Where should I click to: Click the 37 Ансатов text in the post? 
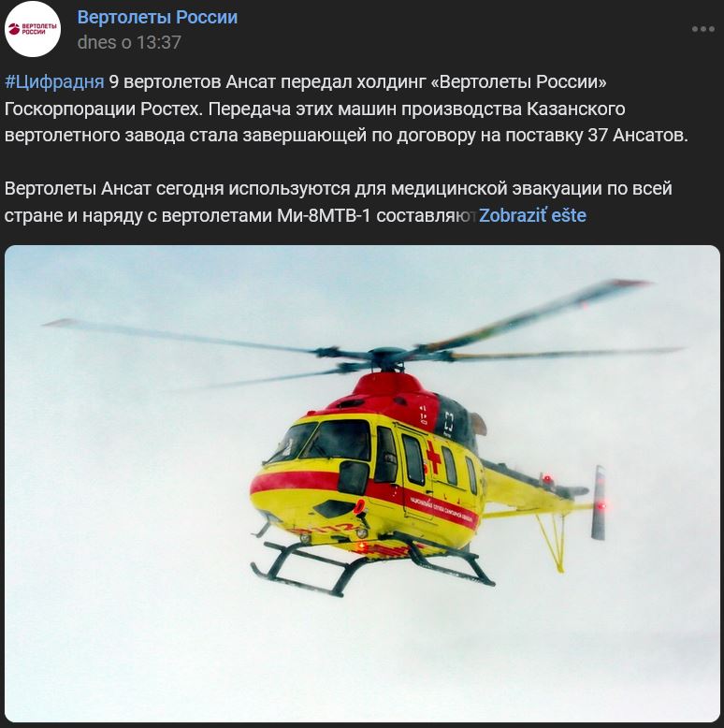637,136
